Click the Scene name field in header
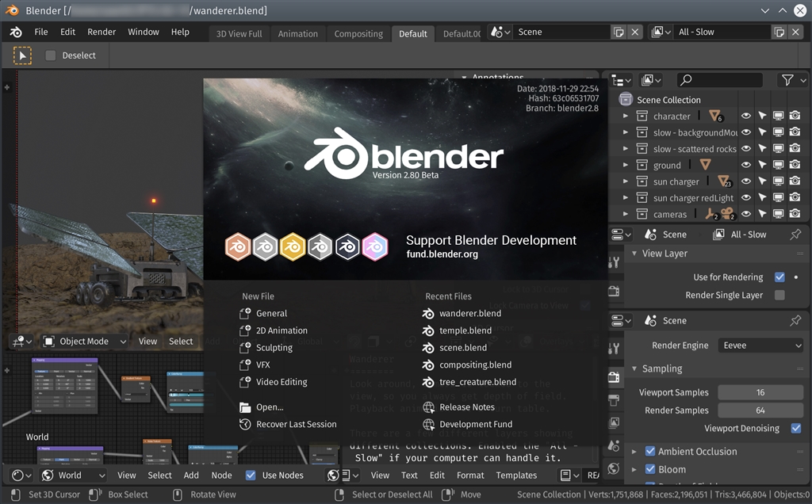Screen dimensions: 812x504 click(561, 32)
